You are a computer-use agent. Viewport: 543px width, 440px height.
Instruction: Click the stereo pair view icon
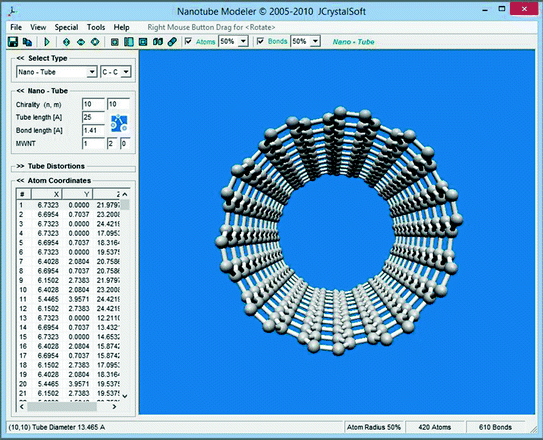(x=158, y=42)
